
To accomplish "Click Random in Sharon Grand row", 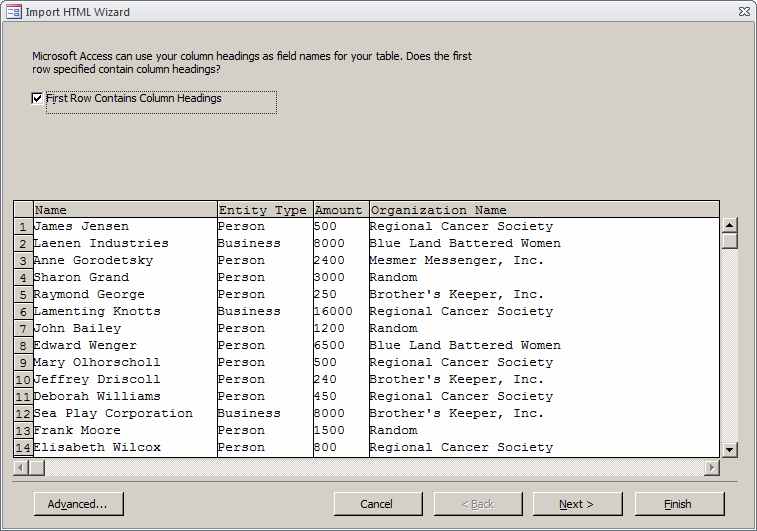I will click(x=544, y=278).
